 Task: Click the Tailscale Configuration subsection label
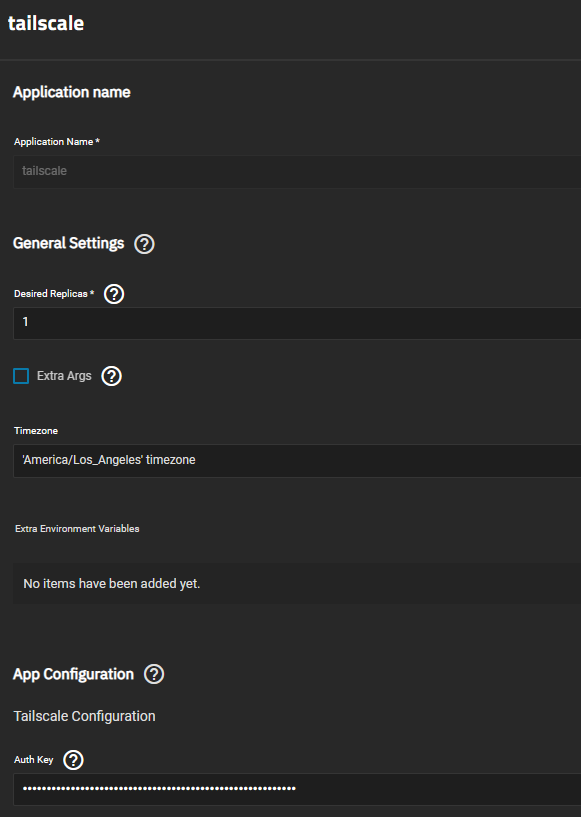click(84, 716)
